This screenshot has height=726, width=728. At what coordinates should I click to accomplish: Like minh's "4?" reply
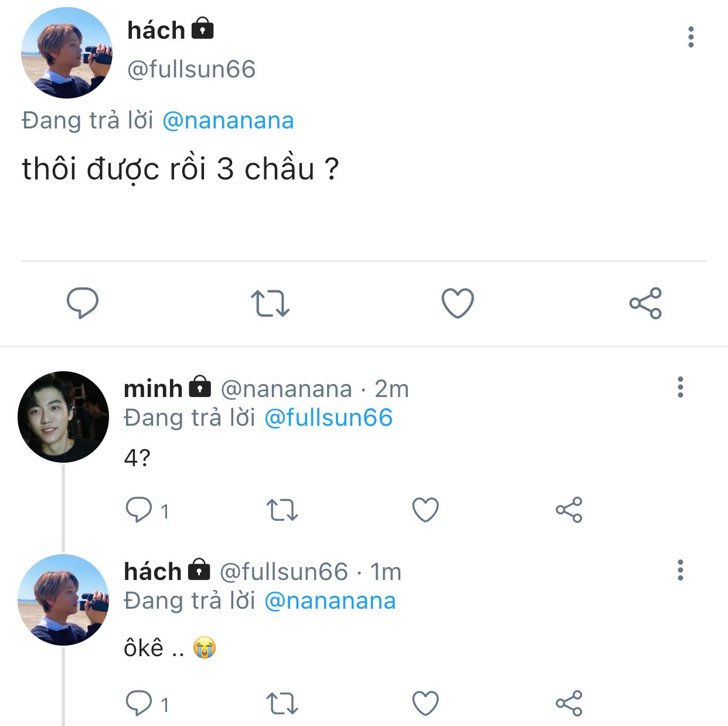[426, 510]
